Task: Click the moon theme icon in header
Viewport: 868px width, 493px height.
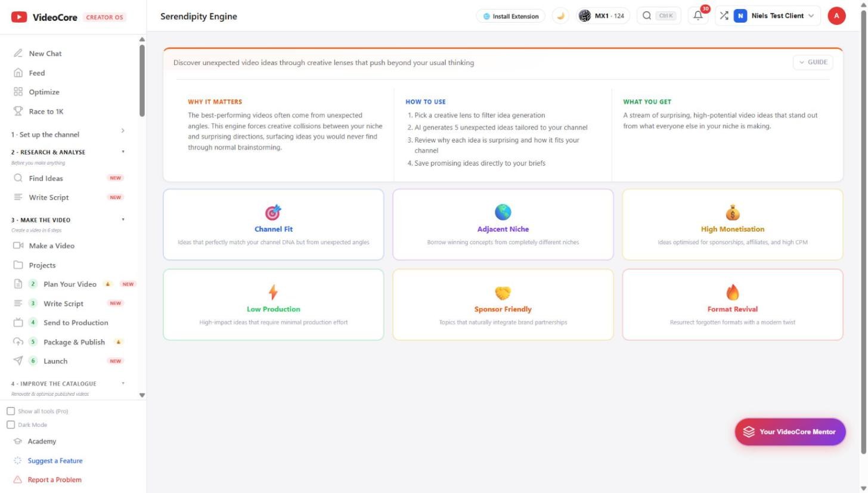Action: click(x=560, y=16)
